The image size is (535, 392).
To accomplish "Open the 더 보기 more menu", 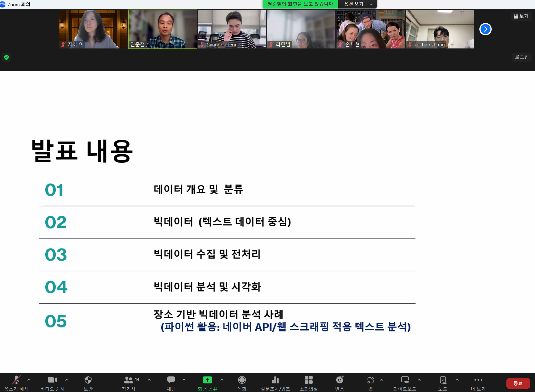I will pos(478,380).
